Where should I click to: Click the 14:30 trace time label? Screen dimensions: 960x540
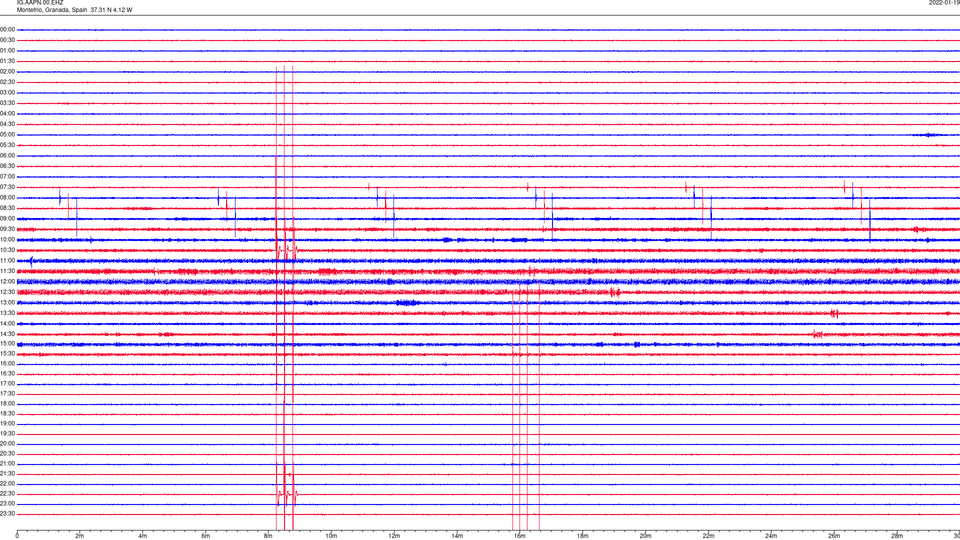tap(8, 334)
